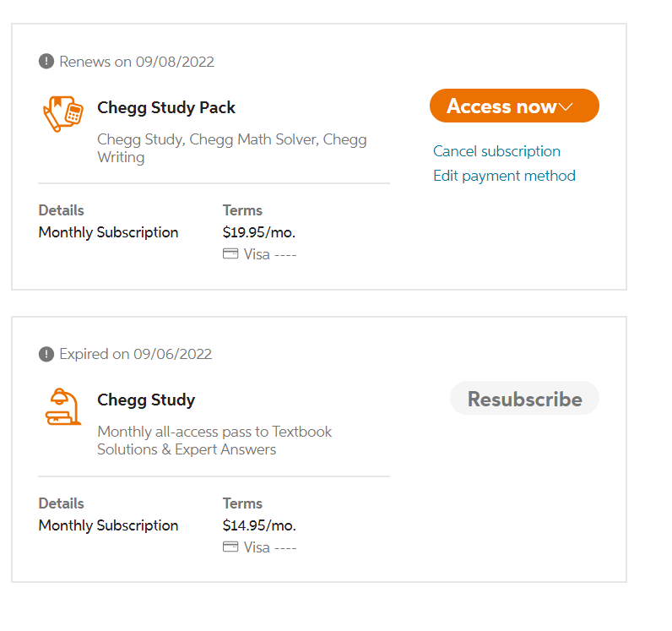Click the alert icon beside Expired on 09/06/2022
672x631 pixels.
coord(46,354)
